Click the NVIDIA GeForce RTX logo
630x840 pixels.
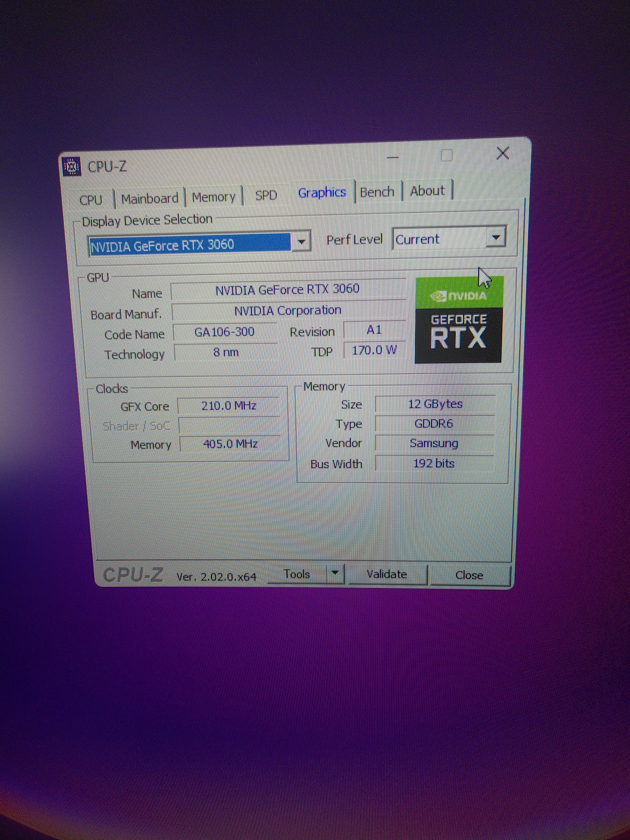(459, 319)
